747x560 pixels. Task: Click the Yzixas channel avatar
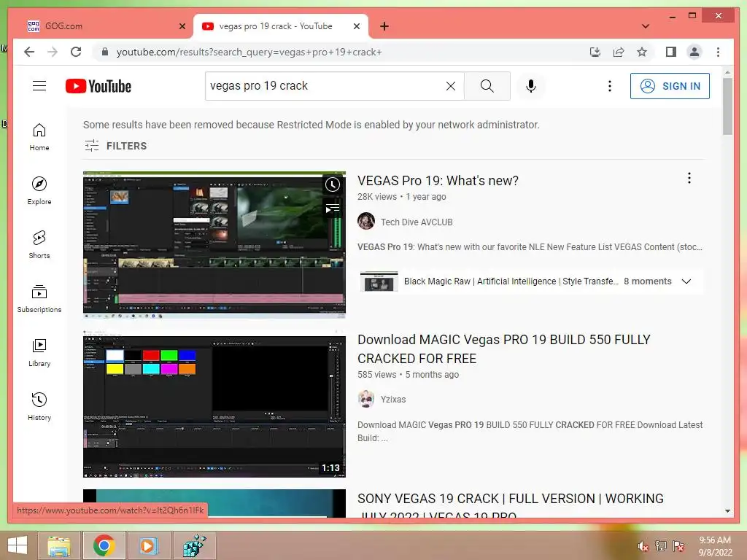click(366, 399)
